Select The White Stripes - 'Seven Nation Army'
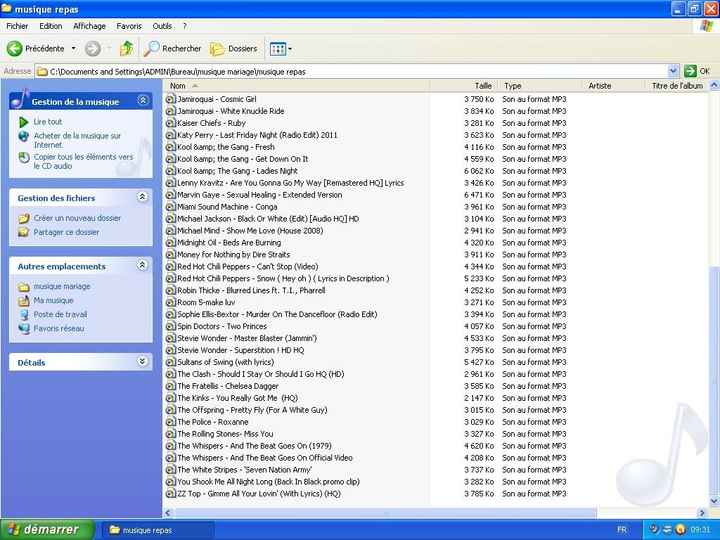This screenshot has height=540, width=720. (x=244, y=470)
